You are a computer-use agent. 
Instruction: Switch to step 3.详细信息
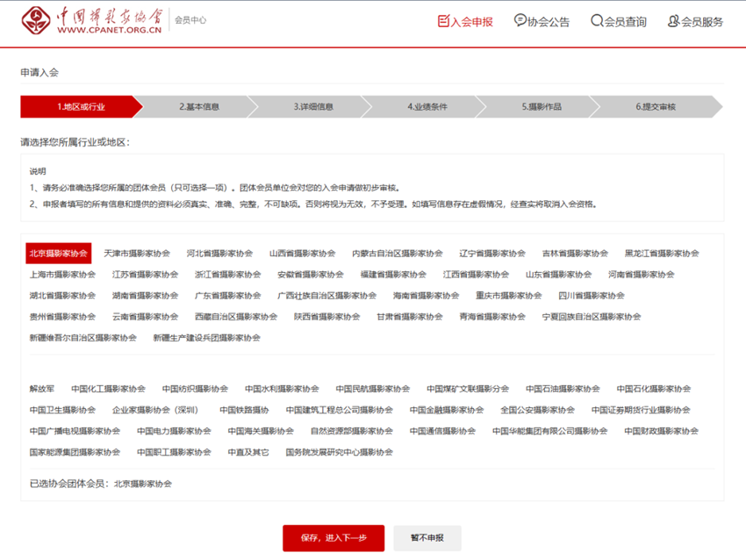click(313, 106)
